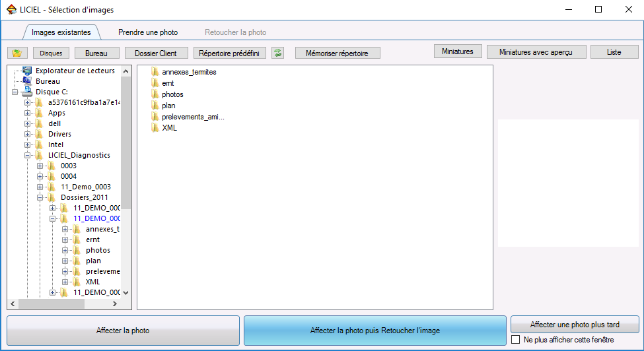The width and height of the screenshot is (644, 351).
Task: Select the XML folder icon in file list
Action: [155, 128]
